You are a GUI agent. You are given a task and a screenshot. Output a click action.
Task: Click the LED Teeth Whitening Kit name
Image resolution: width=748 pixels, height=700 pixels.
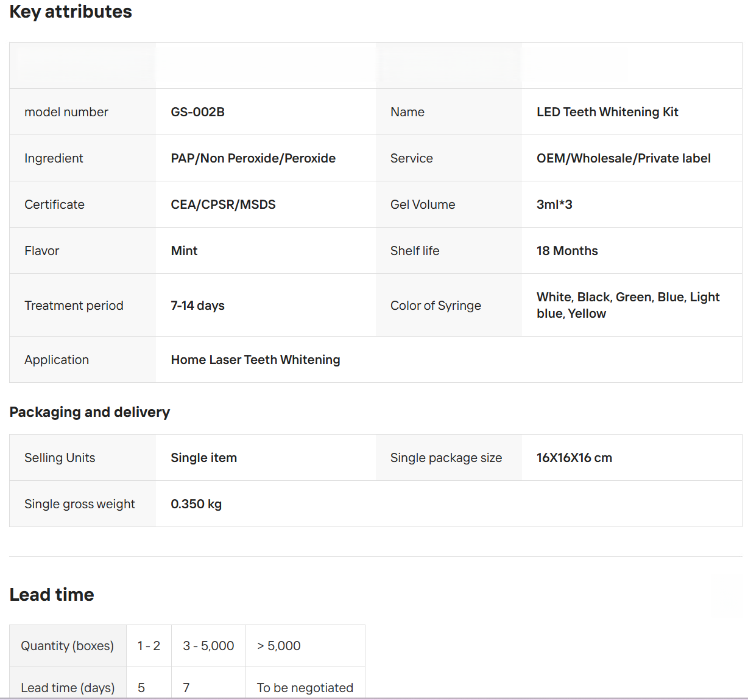(x=607, y=112)
